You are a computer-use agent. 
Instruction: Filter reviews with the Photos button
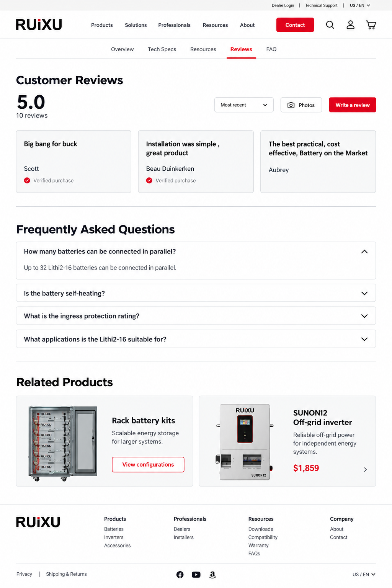point(301,105)
